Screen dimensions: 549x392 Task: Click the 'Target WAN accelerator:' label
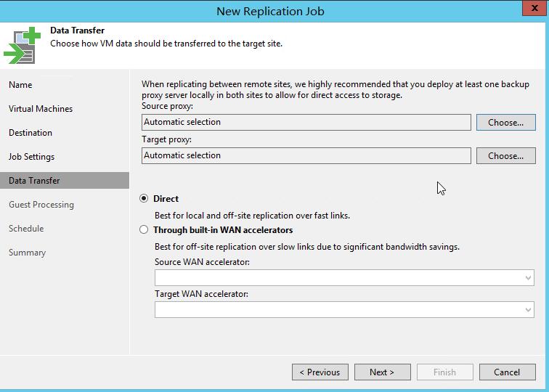pos(201,294)
